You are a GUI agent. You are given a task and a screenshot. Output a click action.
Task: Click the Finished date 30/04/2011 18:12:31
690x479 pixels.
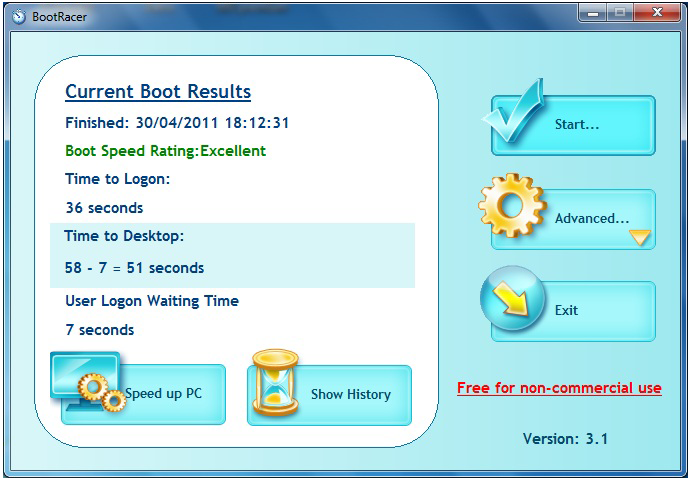point(177,123)
